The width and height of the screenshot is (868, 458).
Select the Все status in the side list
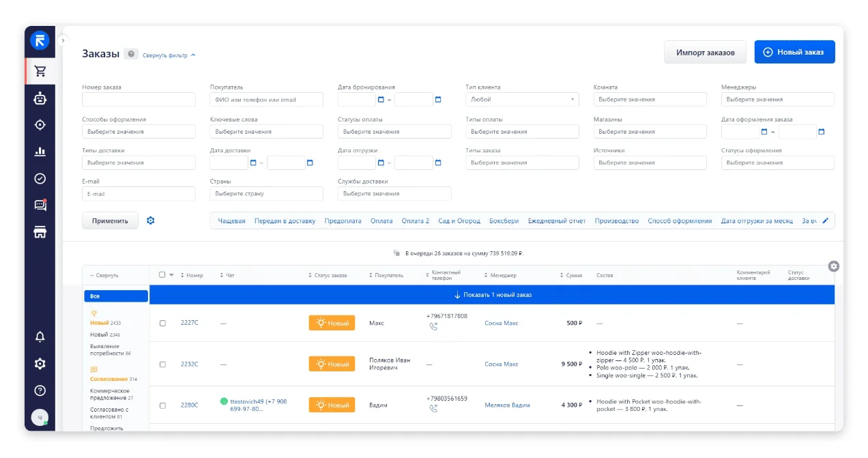(x=116, y=296)
